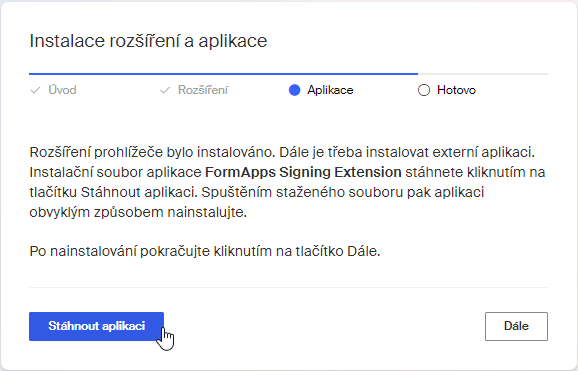Click the checkmark icon beside Rozšíření
The width and height of the screenshot is (578, 371).
pos(165,90)
